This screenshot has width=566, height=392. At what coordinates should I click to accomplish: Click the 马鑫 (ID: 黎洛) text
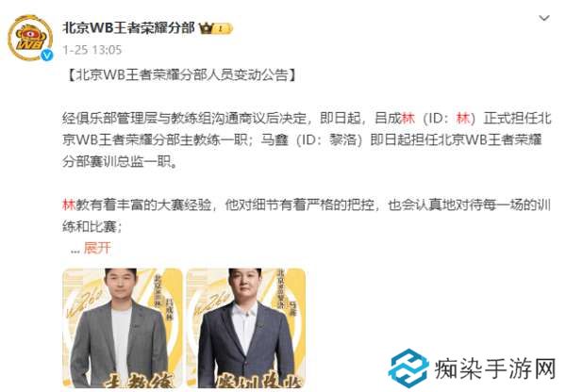click(311, 139)
